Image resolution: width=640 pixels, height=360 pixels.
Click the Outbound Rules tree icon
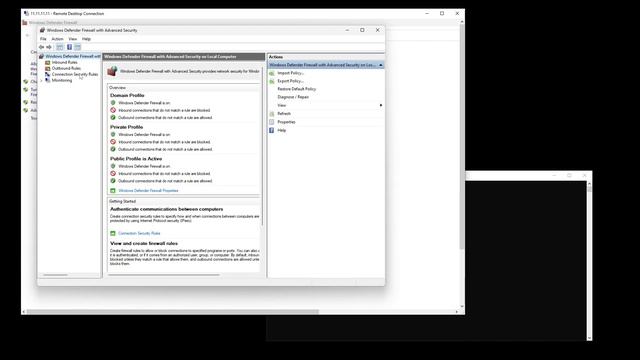[48, 68]
